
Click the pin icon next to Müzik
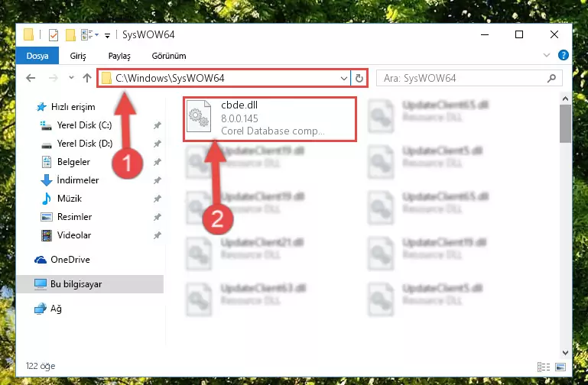click(157, 199)
